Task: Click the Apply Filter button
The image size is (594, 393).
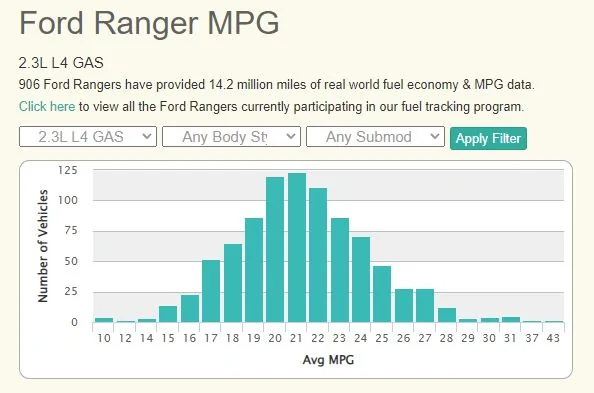Action: tap(488, 138)
